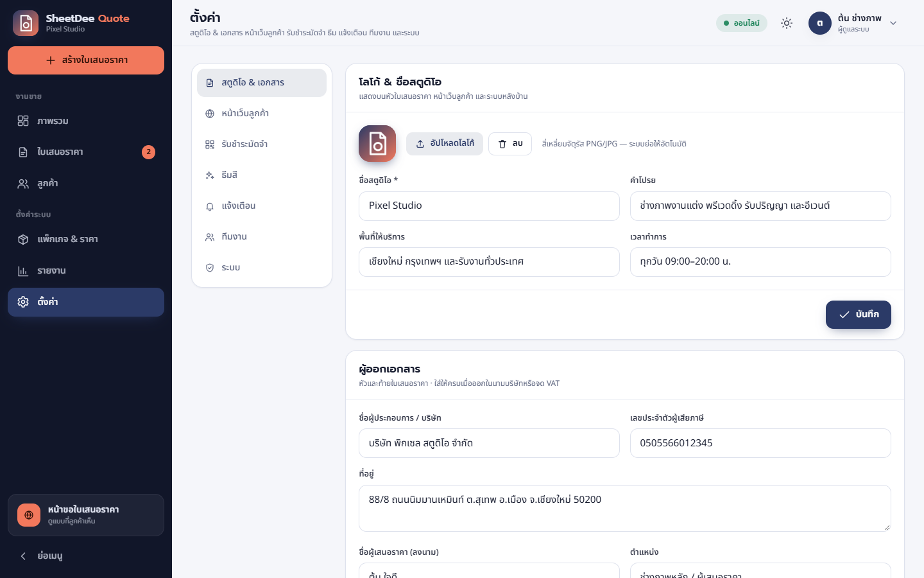The image size is (924, 578).
Task: Select the แจ้งเตือน notifications tab
Action: pos(262,206)
